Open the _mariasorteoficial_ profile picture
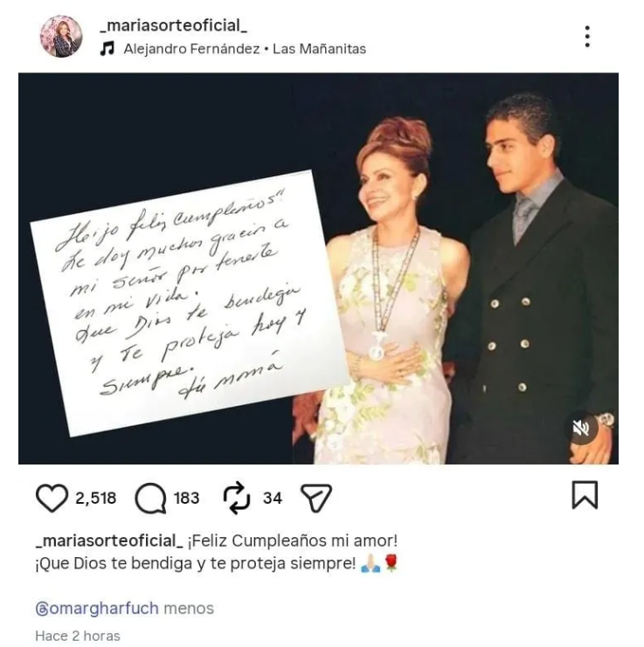 point(61,37)
